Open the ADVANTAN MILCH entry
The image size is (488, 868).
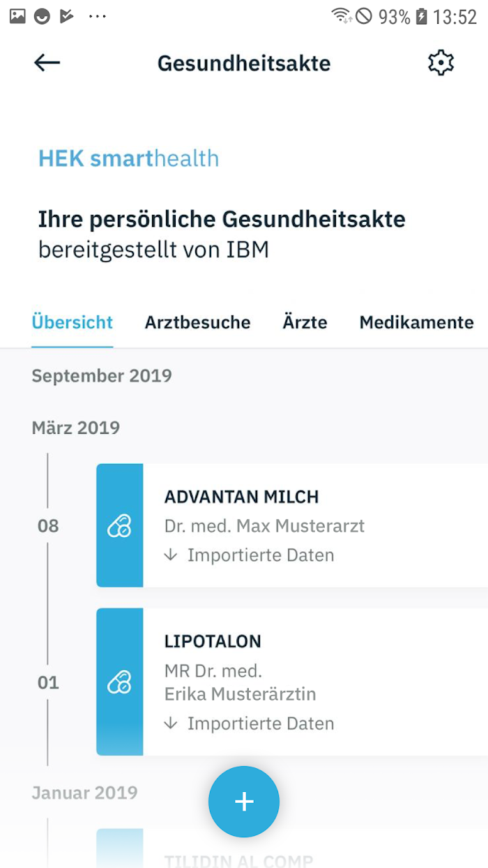click(292, 525)
